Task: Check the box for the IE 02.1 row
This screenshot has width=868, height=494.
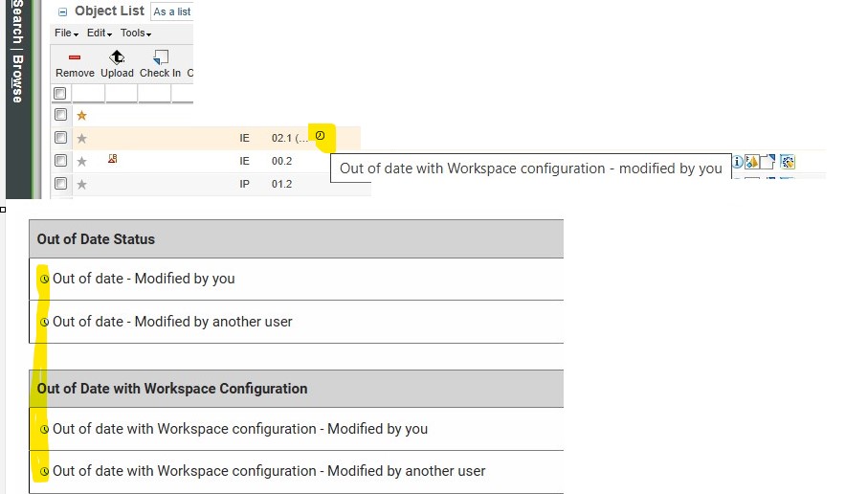Action: 60,138
